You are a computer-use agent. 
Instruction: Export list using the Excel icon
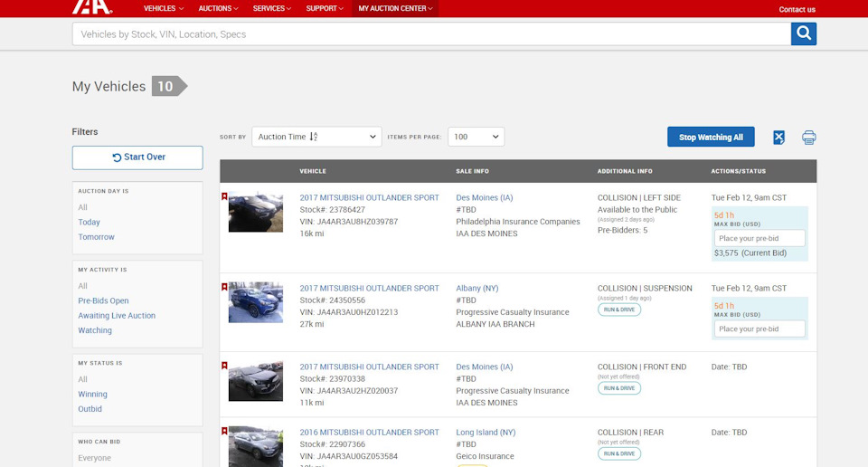pyautogui.click(x=778, y=138)
